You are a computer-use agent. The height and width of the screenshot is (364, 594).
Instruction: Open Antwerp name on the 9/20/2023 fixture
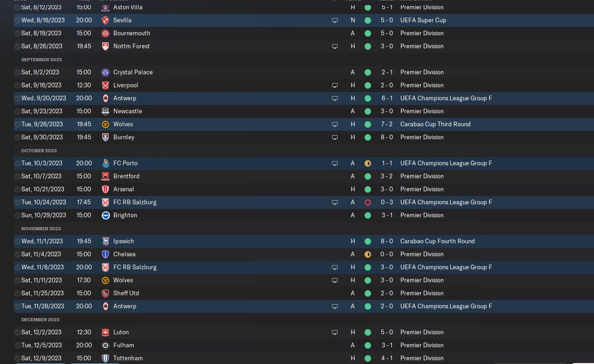[125, 98]
